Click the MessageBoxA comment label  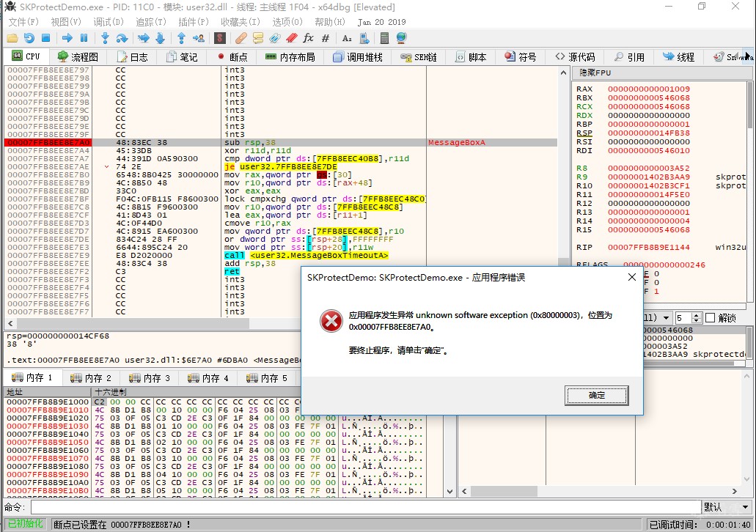pyautogui.click(x=457, y=143)
